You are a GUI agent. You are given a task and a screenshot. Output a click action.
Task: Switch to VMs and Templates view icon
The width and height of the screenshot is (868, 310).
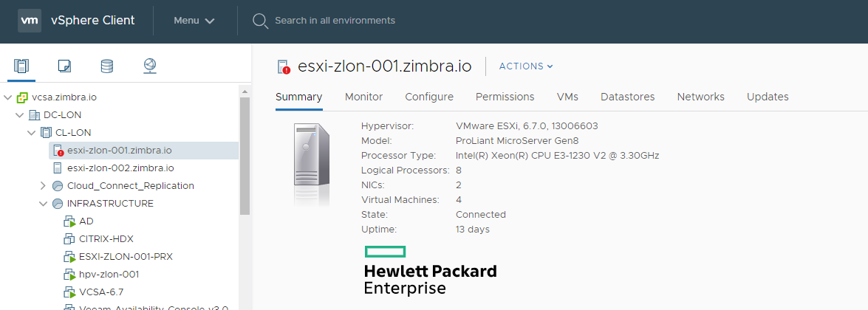click(64, 66)
